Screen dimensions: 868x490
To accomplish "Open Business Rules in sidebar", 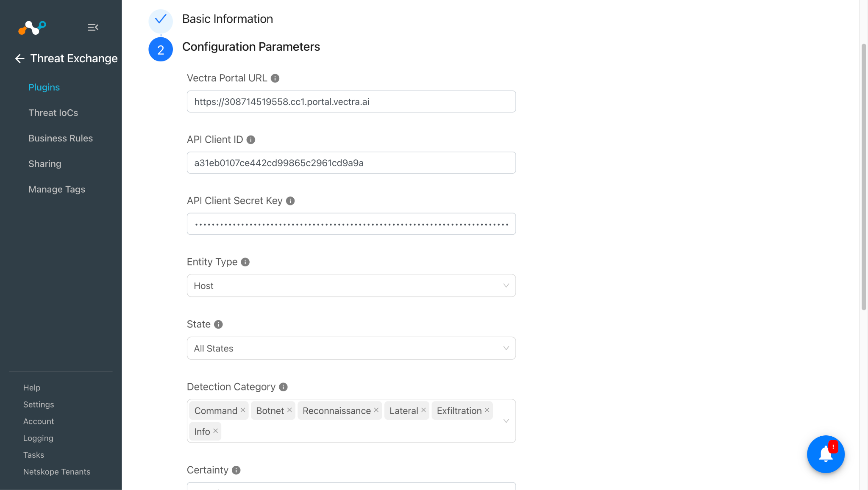I will (x=61, y=138).
